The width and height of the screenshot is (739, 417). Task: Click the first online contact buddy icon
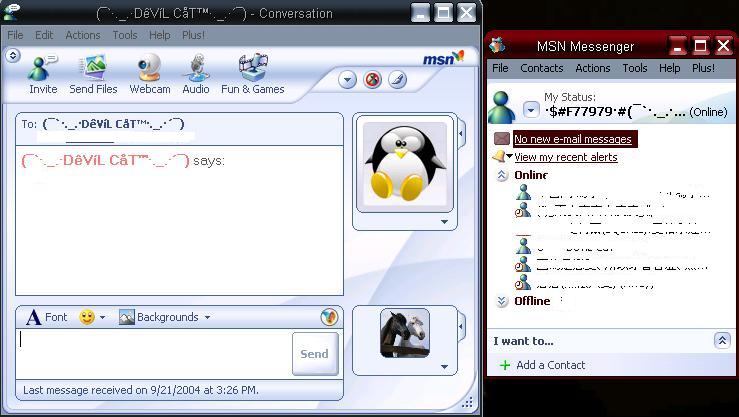point(523,192)
